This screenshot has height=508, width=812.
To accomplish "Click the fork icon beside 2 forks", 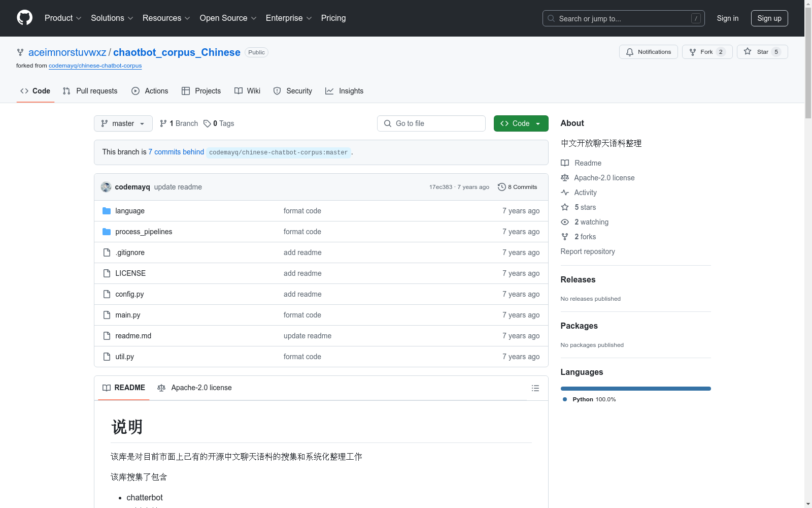I will pos(565,237).
